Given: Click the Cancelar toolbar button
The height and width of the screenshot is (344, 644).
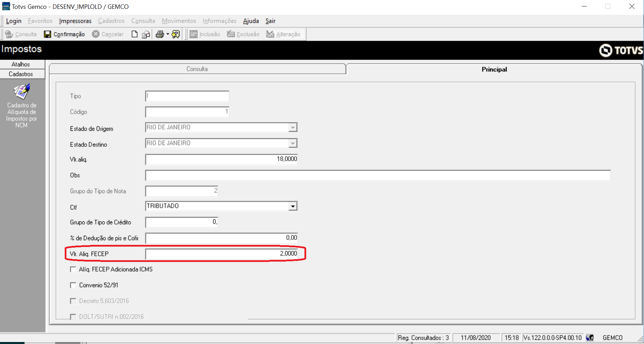Looking at the screenshot, I should coord(108,34).
